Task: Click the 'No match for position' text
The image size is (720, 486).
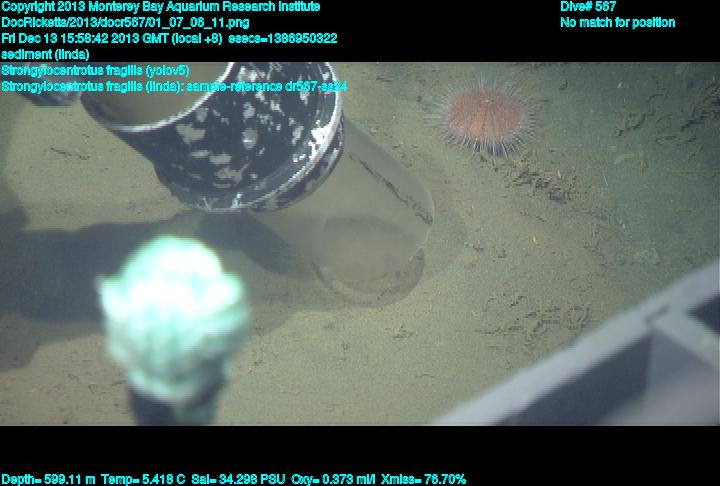Action: point(618,23)
